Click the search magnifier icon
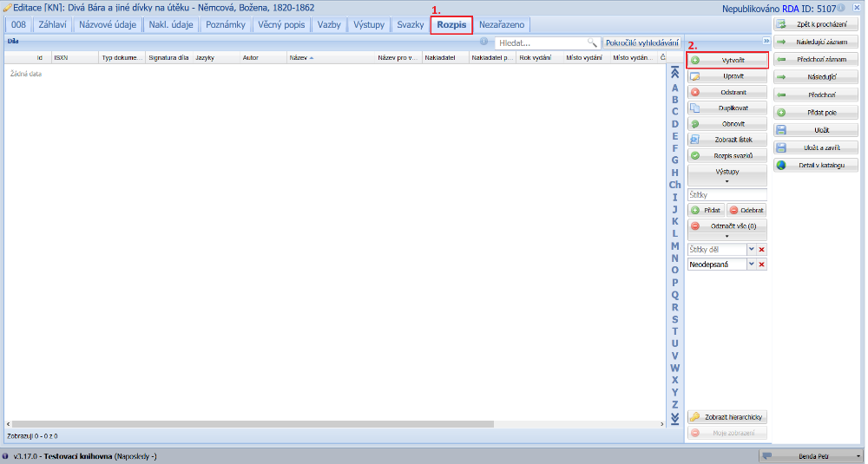Viewport: 868px width, 464px height. [592, 42]
